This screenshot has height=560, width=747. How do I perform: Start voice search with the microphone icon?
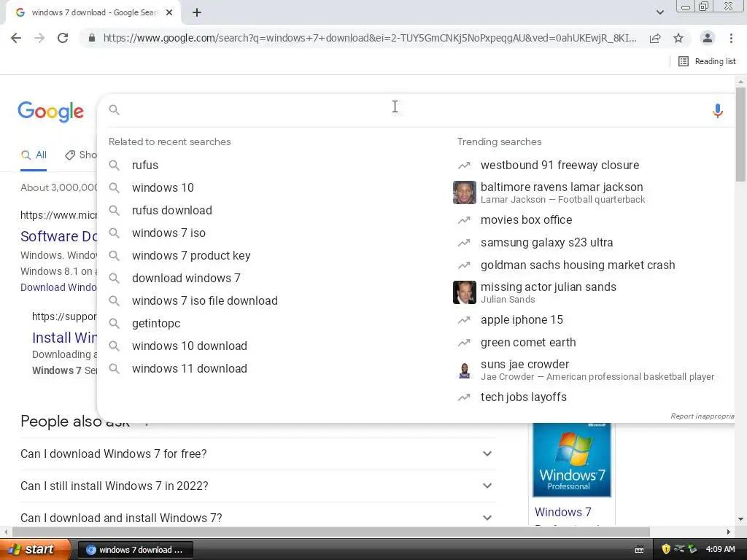click(718, 111)
